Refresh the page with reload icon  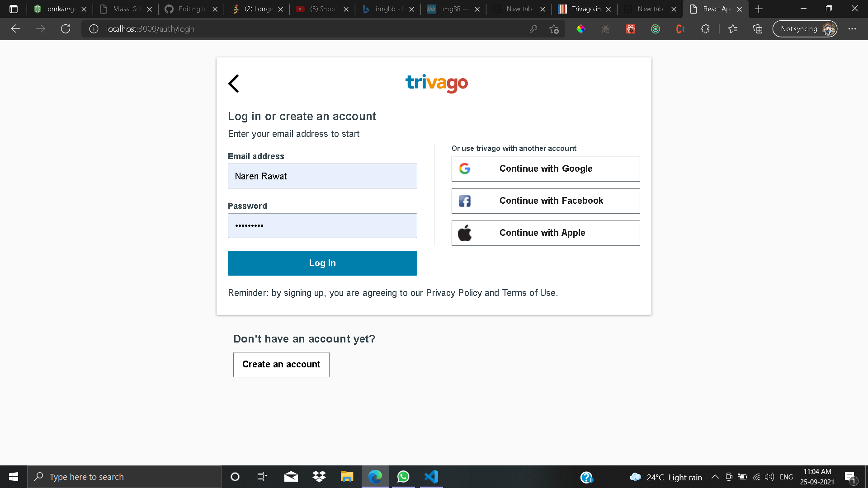tap(66, 29)
